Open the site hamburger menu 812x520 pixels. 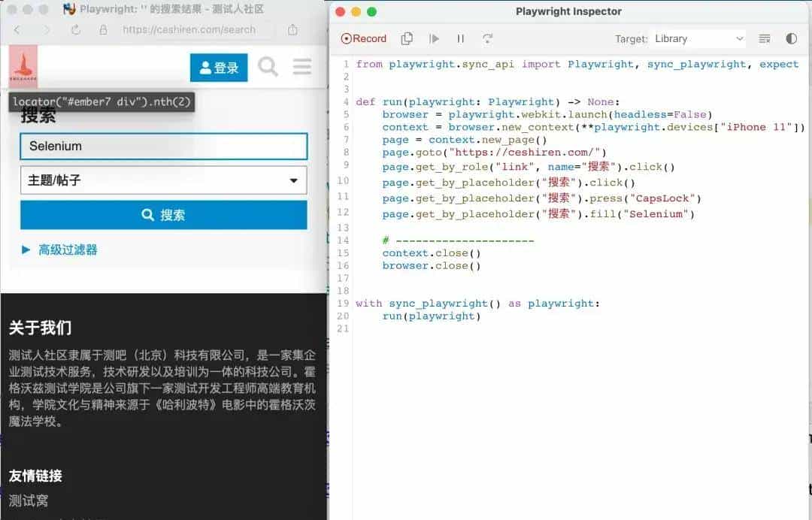click(x=302, y=66)
